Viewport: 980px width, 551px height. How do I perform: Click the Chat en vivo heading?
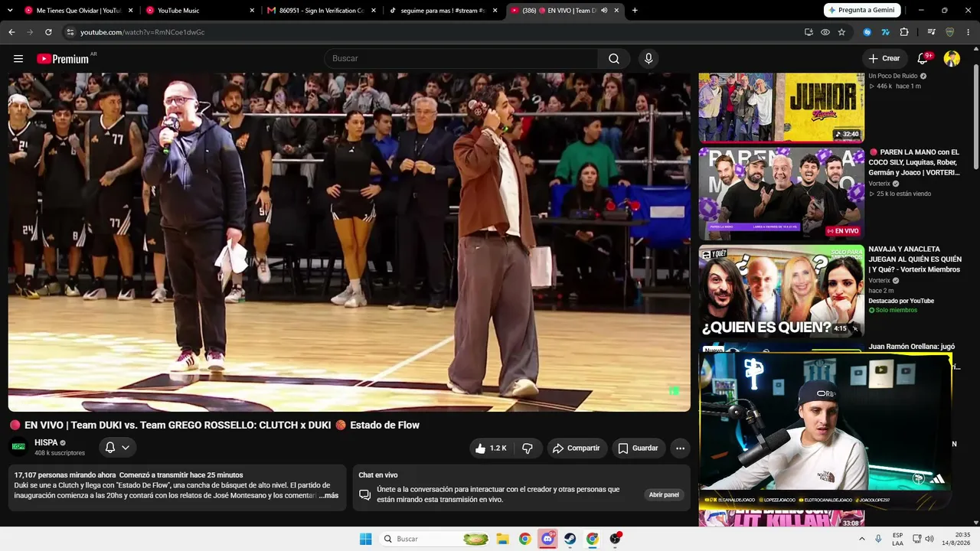coord(378,475)
